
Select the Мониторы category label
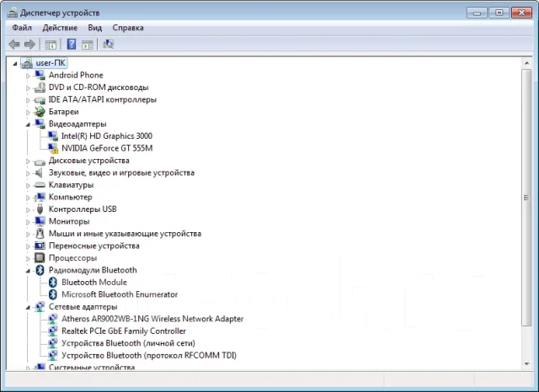coord(69,221)
